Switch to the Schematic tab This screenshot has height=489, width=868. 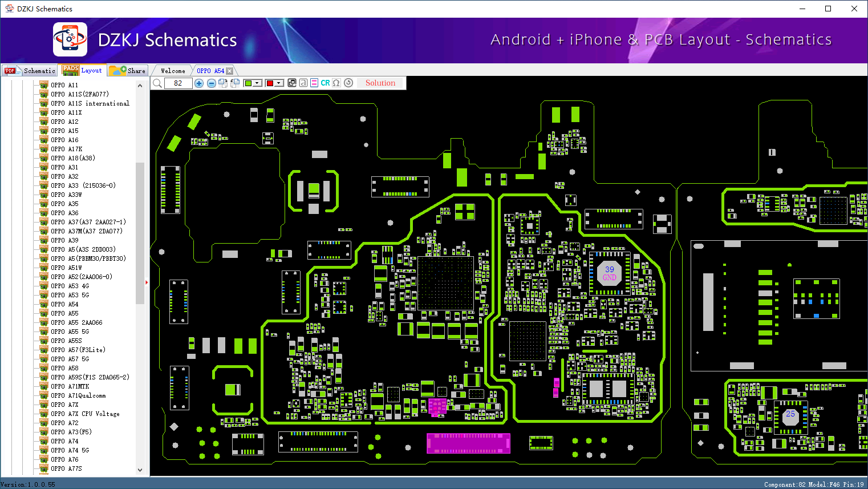point(30,71)
